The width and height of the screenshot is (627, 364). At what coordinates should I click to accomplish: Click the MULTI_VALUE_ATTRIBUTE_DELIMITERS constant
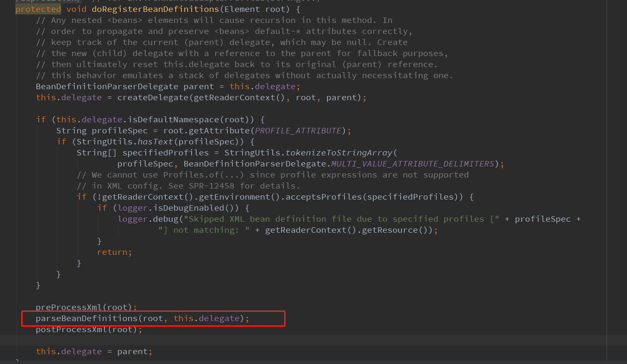coord(413,164)
